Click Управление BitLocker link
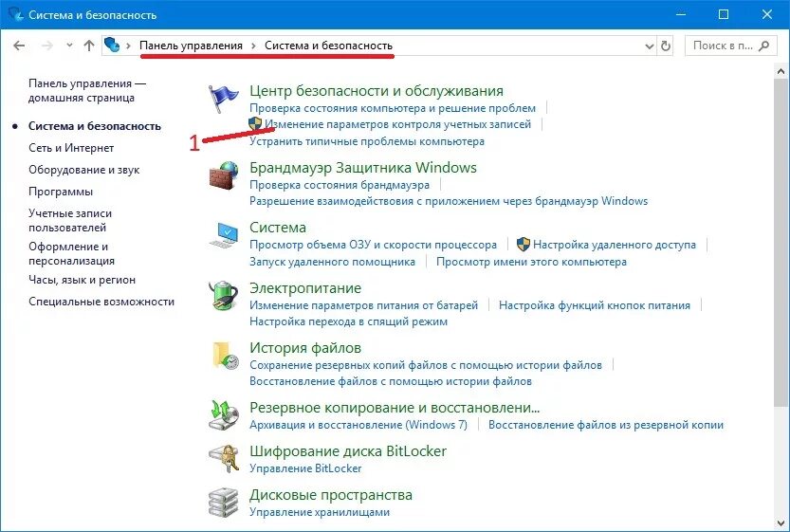The image size is (790, 532). click(x=305, y=468)
